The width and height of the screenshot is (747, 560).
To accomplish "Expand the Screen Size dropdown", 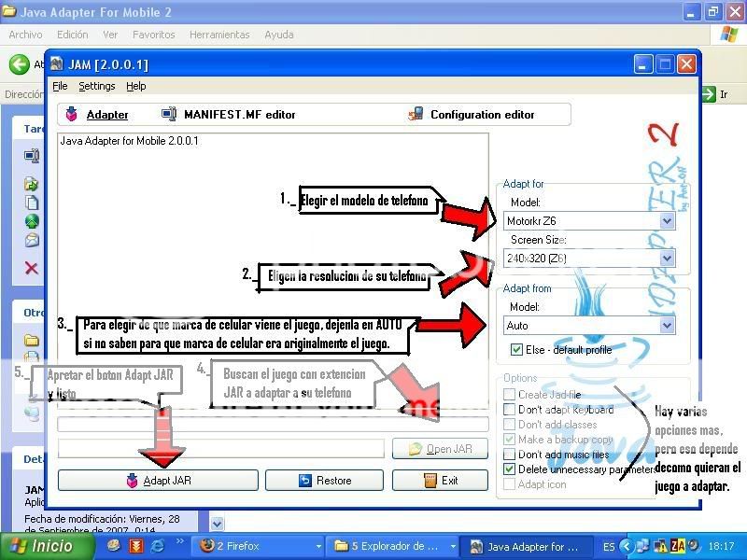I will point(667,259).
